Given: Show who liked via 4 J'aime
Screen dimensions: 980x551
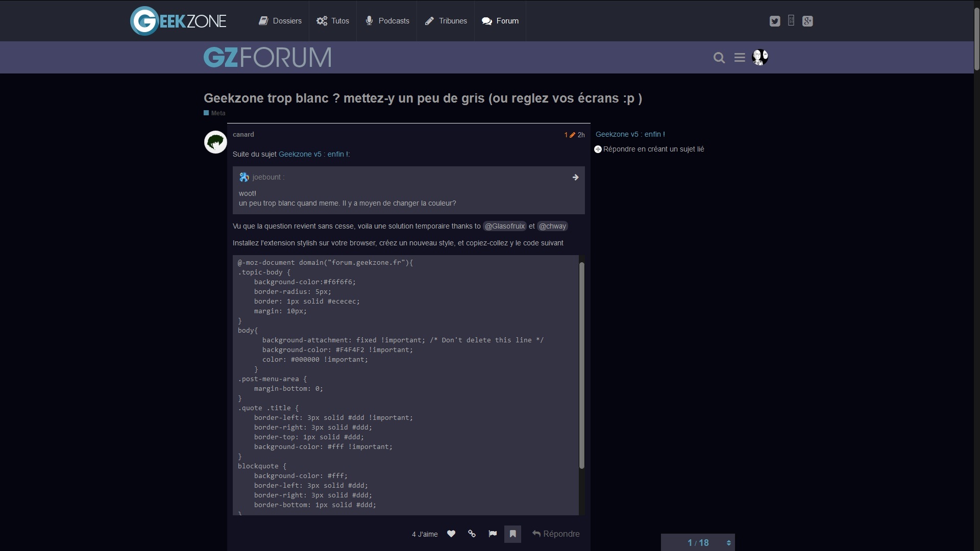Looking at the screenshot, I should 425,534.
